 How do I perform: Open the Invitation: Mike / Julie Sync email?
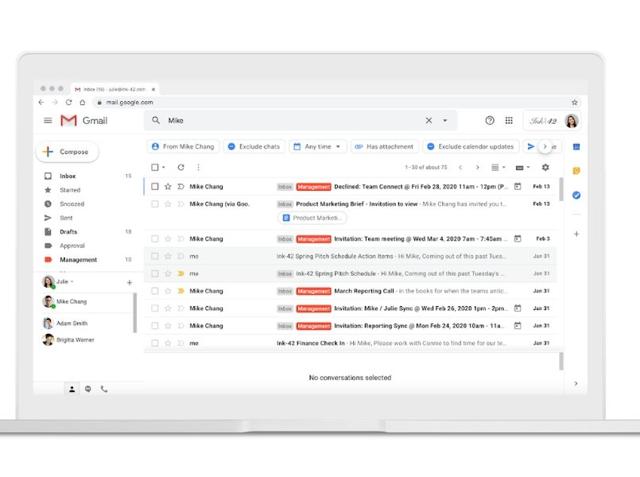350,308
